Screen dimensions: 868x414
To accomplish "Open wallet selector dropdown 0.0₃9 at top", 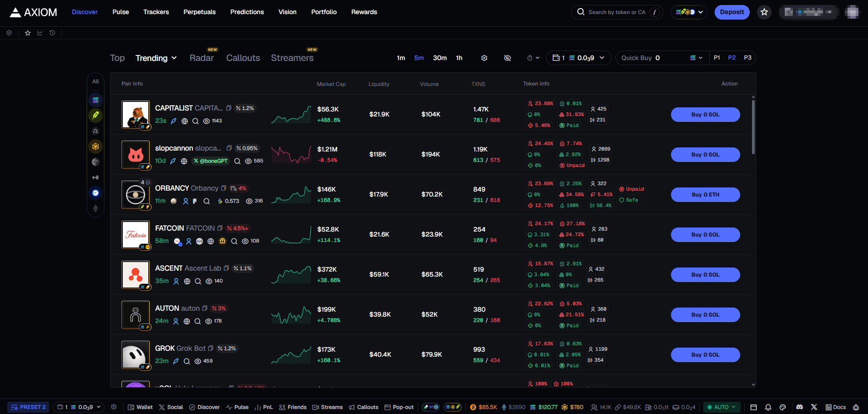I will coord(579,58).
